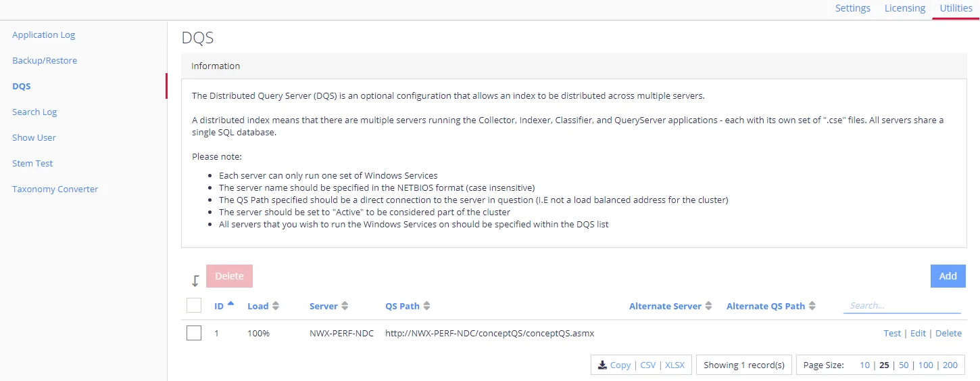Copy table records to clipboard

[x=620, y=365]
